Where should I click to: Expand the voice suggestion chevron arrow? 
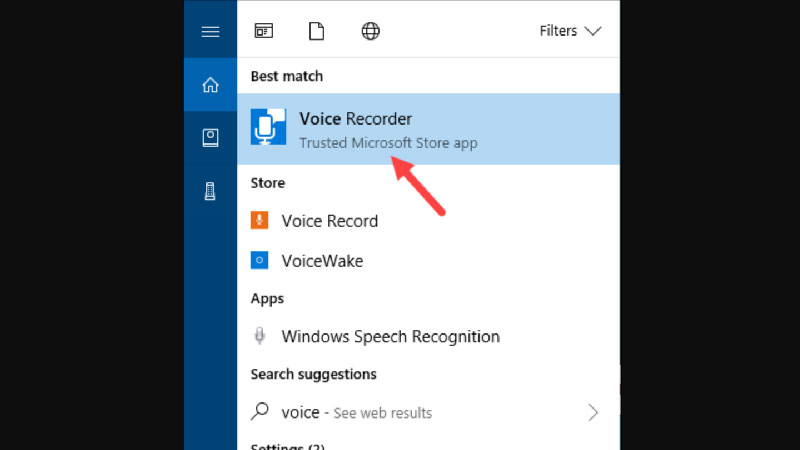(x=593, y=412)
